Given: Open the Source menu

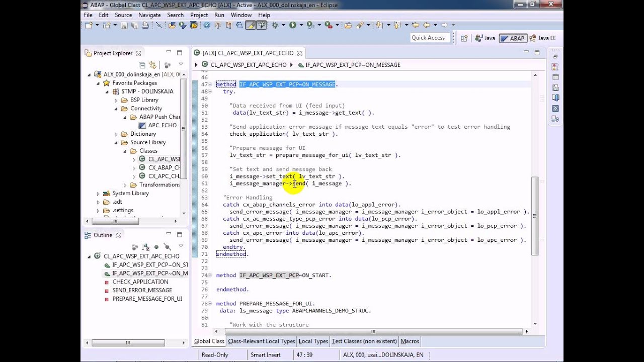Looking at the screenshot, I should [123, 15].
